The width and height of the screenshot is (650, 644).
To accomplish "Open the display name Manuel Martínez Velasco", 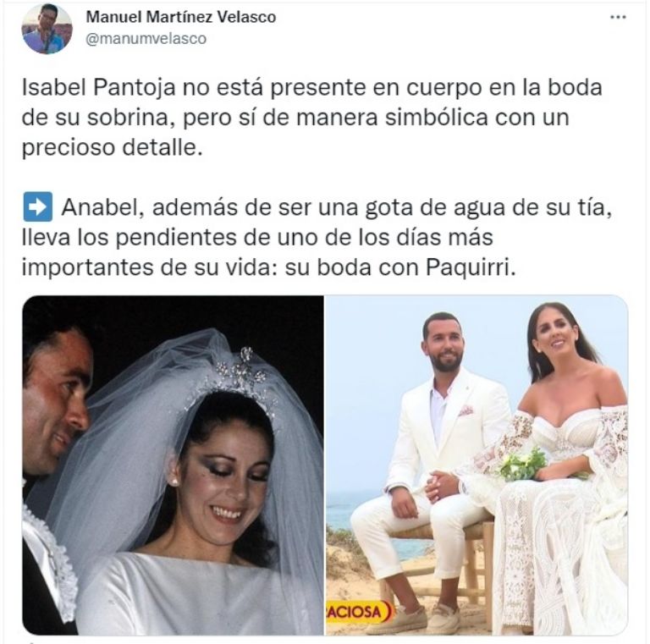I will click(x=181, y=17).
